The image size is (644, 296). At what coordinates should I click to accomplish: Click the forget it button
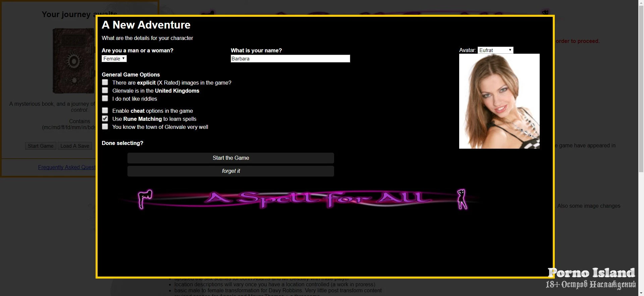click(231, 171)
